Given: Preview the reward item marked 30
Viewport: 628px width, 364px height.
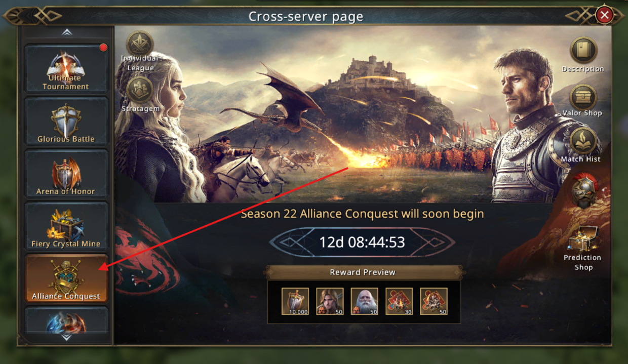Looking at the screenshot, I should coord(399,301).
